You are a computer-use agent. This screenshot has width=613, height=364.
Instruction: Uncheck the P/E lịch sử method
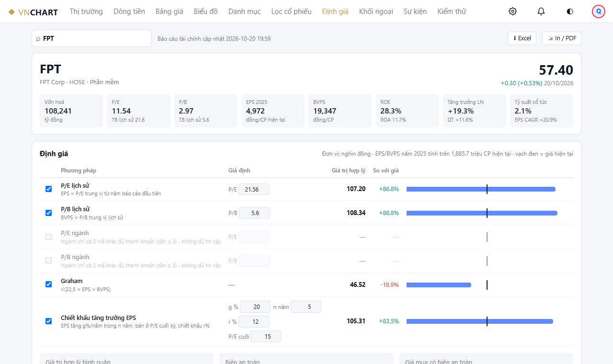pos(48,189)
